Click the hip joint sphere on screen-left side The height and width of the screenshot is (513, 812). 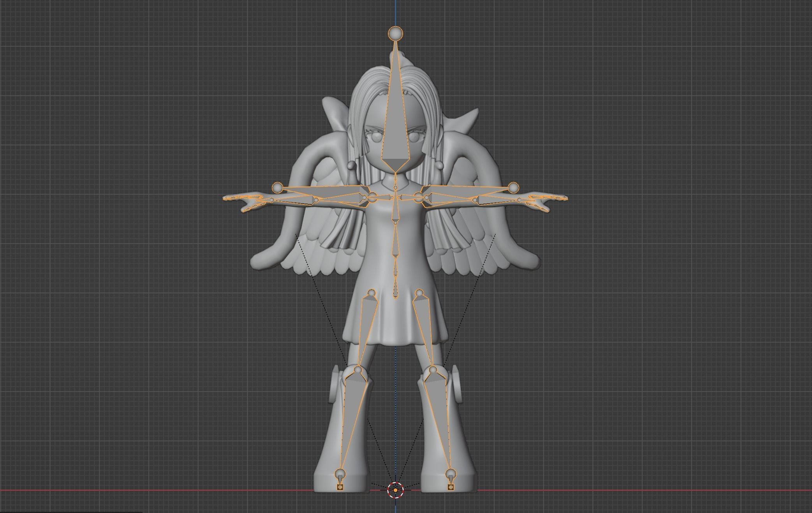tap(371, 292)
